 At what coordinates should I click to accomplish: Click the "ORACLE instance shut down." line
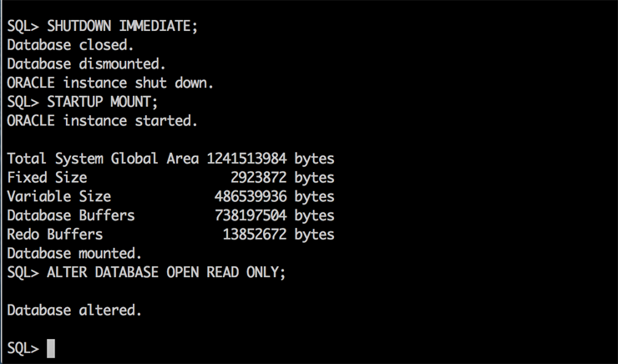[x=110, y=83]
